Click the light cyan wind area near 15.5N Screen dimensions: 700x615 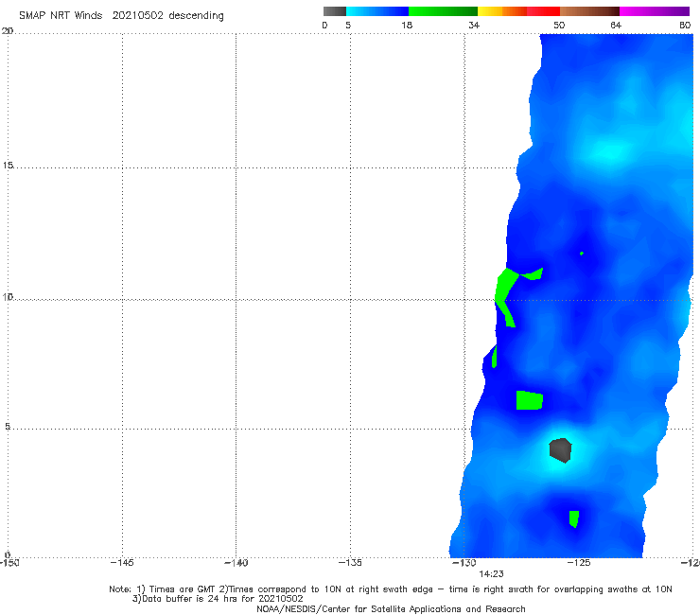click(x=609, y=151)
